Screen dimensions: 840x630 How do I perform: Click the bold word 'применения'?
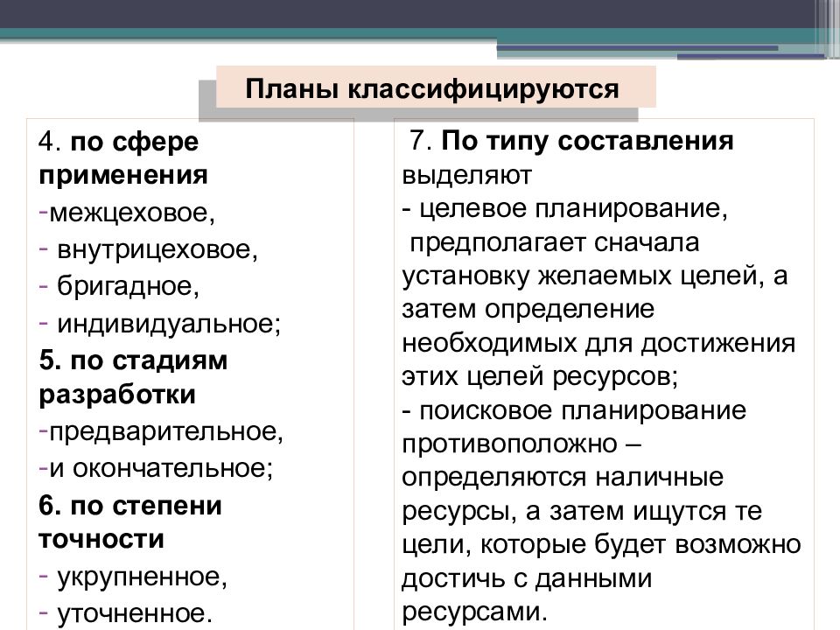[123, 176]
